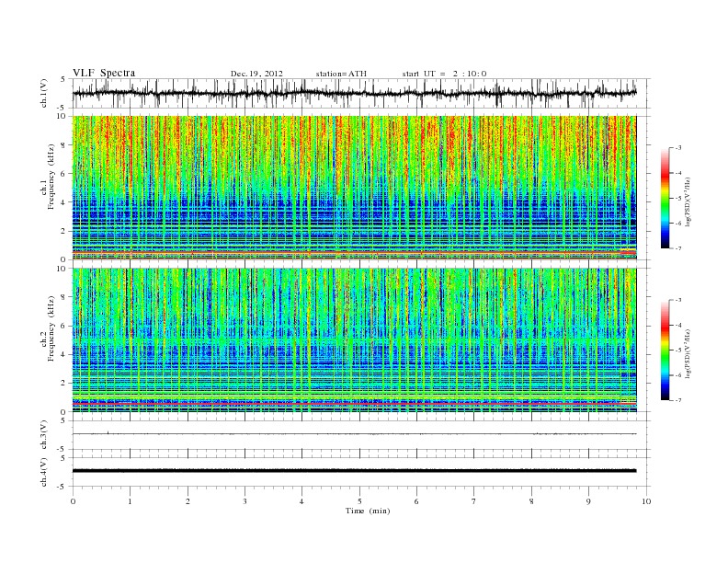
Task: Click the lower ch.2 PSD color scale bar
Action: click(x=665, y=350)
